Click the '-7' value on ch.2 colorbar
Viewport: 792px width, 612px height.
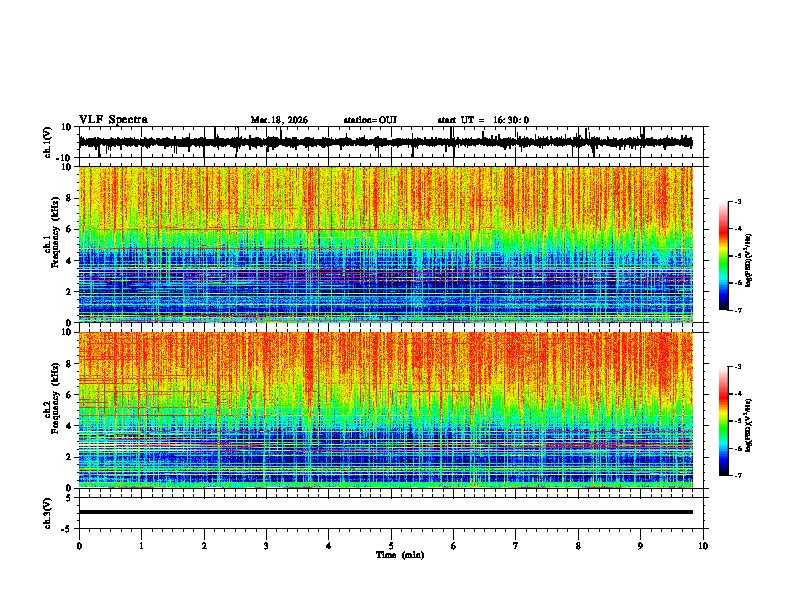pyautogui.click(x=738, y=475)
